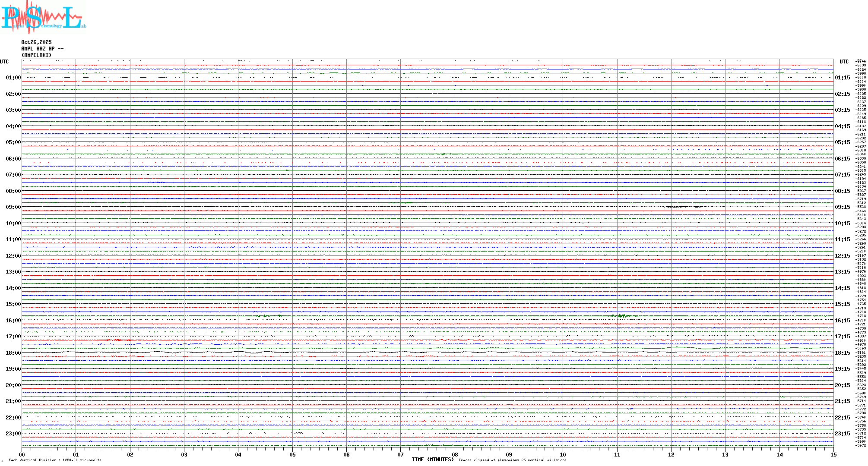Click the 09:00 hour label on left
The width and height of the screenshot is (868, 466).
tap(13, 207)
